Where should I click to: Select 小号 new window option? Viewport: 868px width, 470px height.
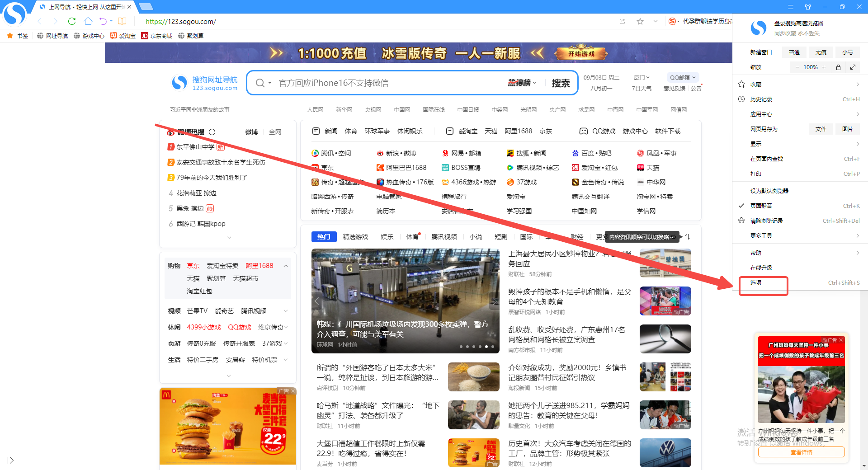pos(848,52)
